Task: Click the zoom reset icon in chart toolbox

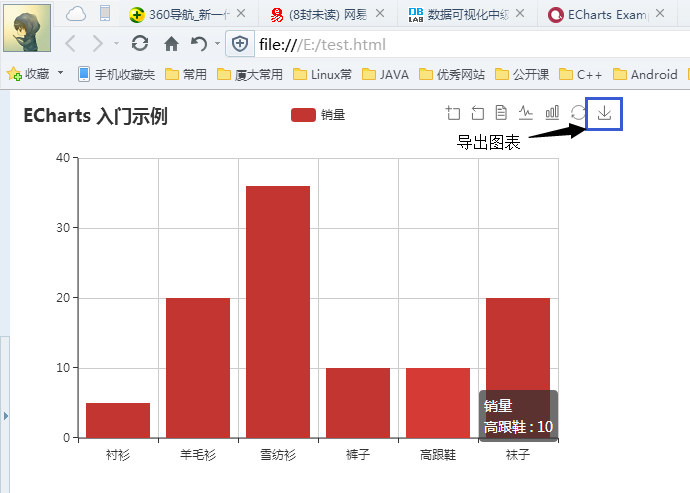Action: [477, 113]
